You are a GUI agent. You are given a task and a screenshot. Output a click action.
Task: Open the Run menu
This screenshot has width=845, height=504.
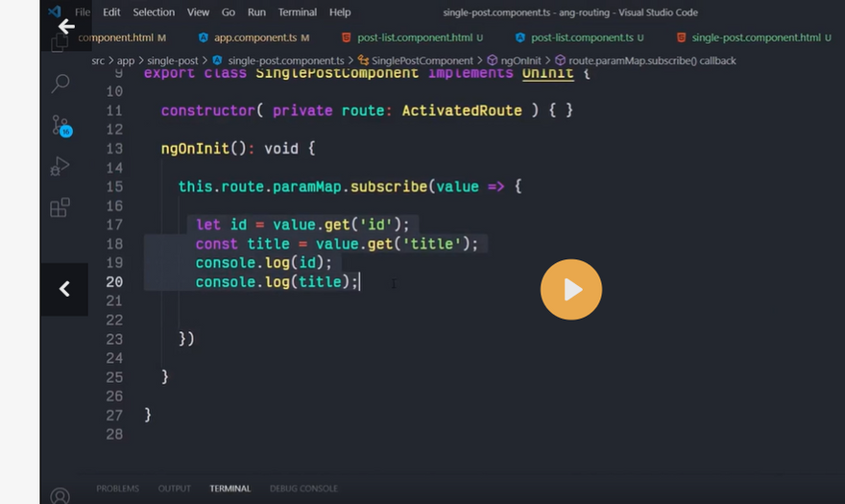(x=256, y=12)
